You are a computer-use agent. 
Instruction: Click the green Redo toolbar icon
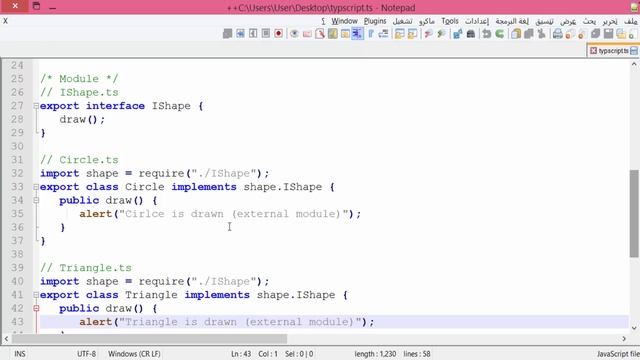pos(500,34)
